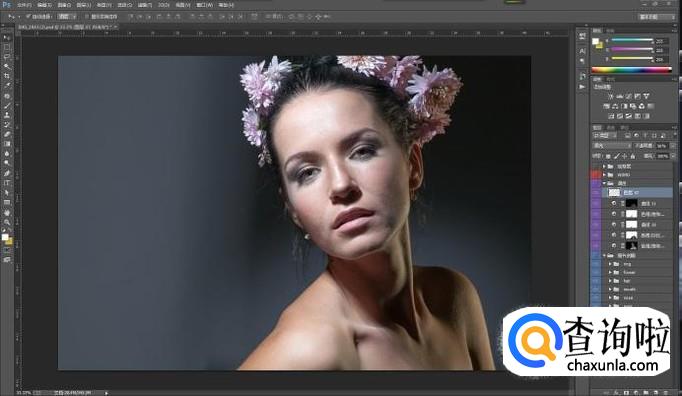This screenshot has height=396, width=682.
Task: Select the Hand tool
Action: [7, 213]
